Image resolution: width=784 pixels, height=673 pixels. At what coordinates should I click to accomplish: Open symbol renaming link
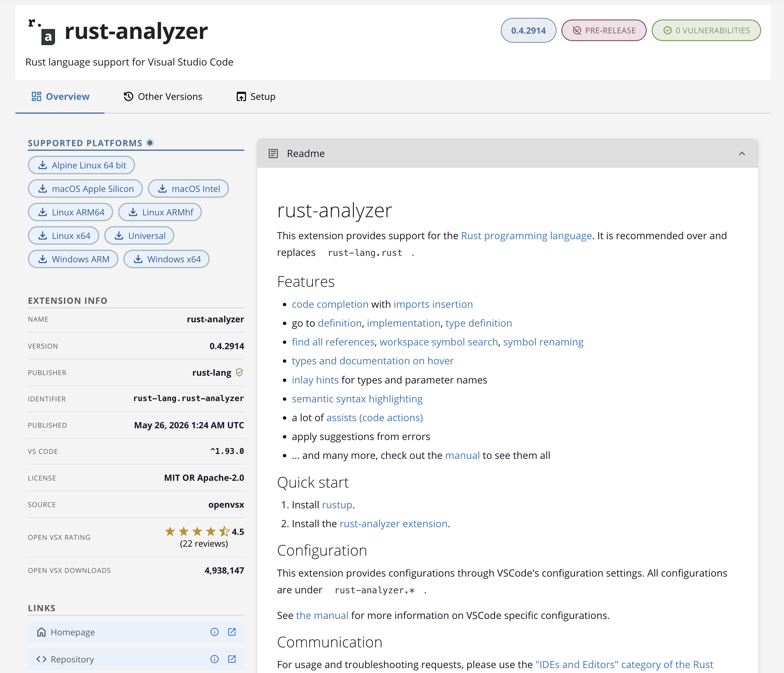pos(543,342)
